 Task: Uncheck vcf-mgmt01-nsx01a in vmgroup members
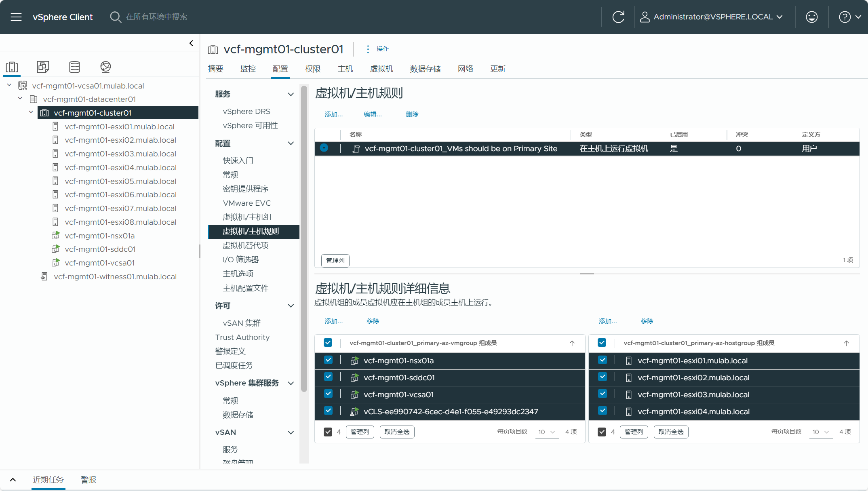328,360
